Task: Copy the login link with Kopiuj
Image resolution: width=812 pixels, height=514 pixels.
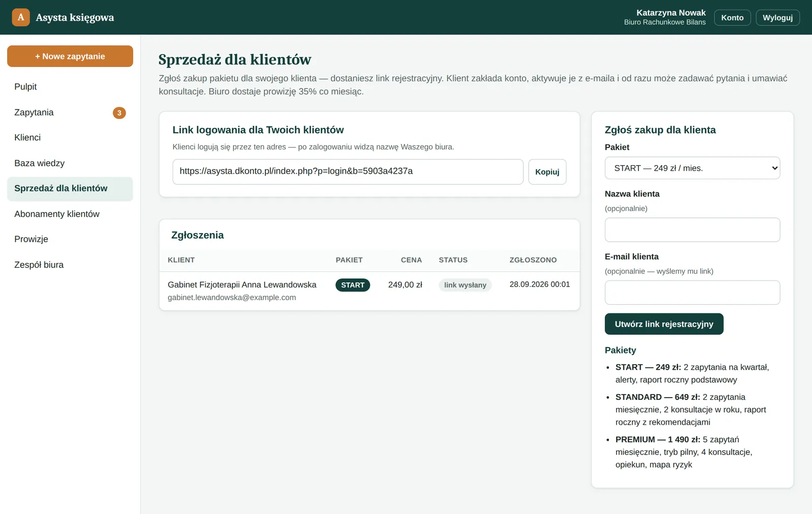Action: point(547,172)
